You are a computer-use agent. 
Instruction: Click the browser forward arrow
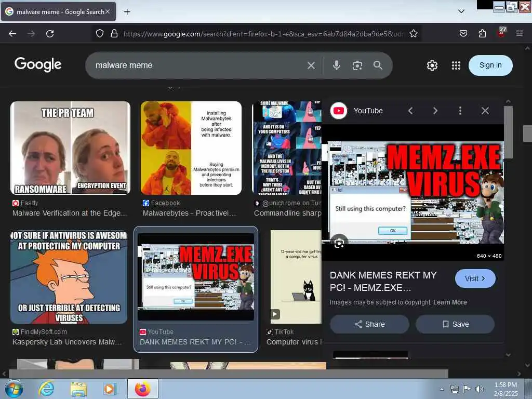pyautogui.click(x=31, y=34)
